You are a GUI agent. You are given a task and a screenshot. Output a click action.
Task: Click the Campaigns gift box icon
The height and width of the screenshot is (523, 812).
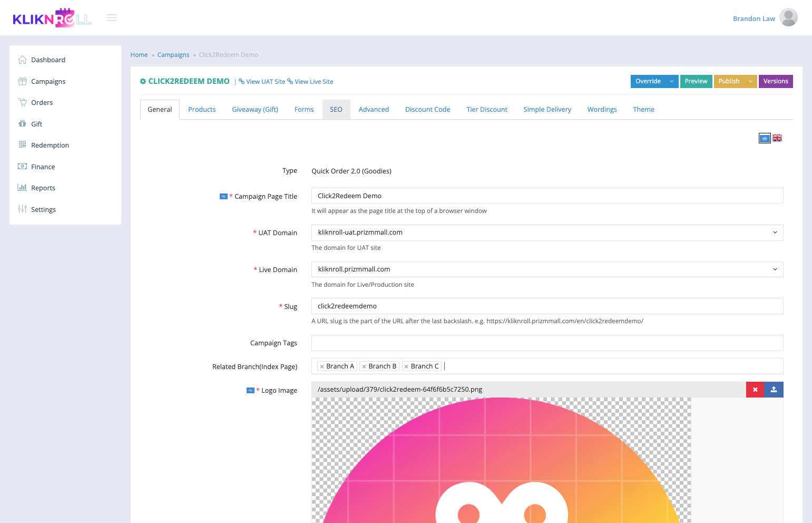(x=22, y=81)
